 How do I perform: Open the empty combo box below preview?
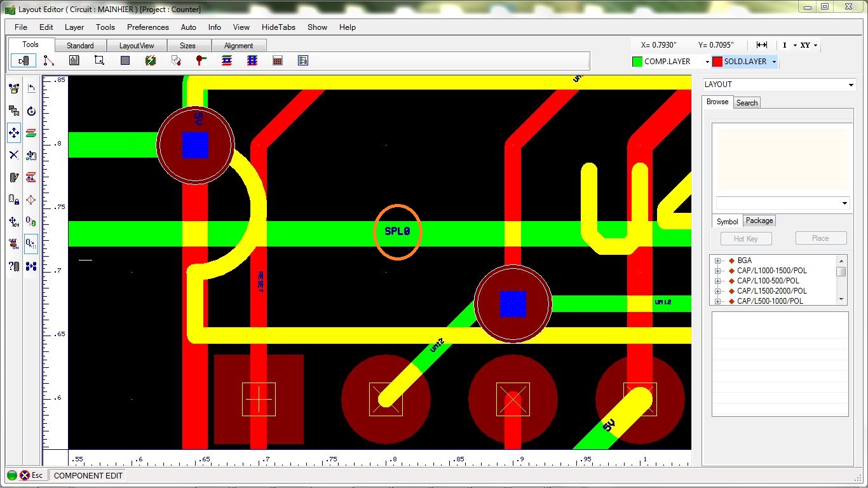coord(783,203)
